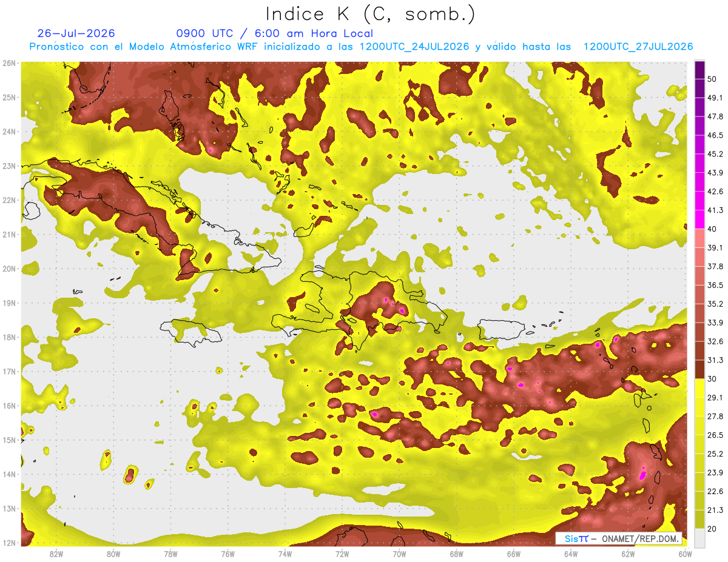The height and width of the screenshot is (562, 728).
Task: Click the colorbar label '30'
Action: 713,379
